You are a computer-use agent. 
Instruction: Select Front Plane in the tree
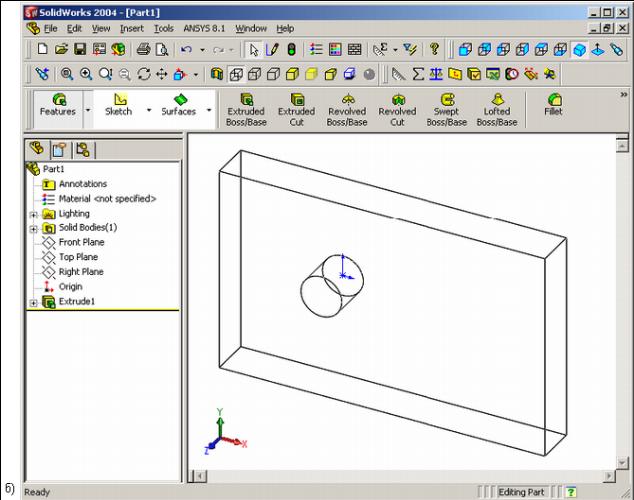82,242
